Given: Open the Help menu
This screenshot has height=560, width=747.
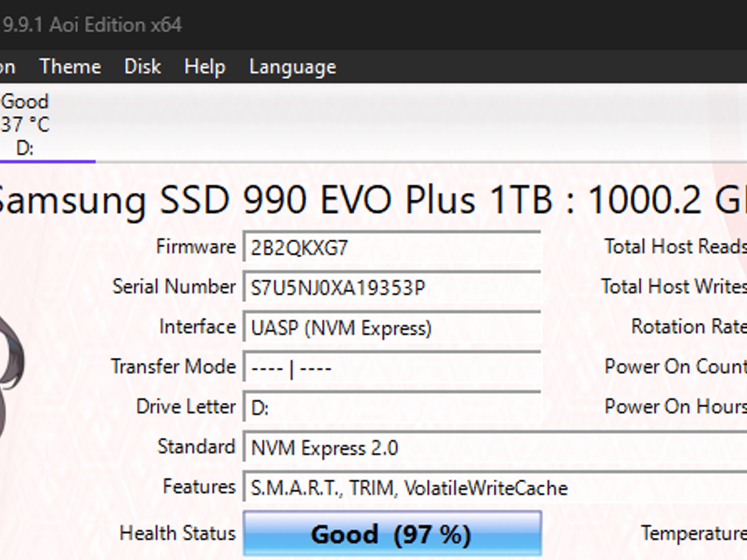Looking at the screenshot, I should point(205,67).
